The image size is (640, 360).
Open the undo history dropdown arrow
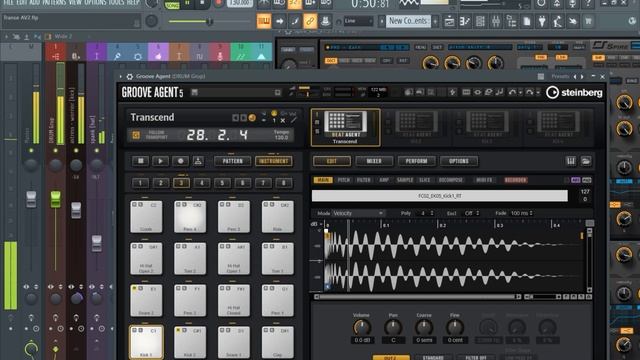(x=520, y=93)
